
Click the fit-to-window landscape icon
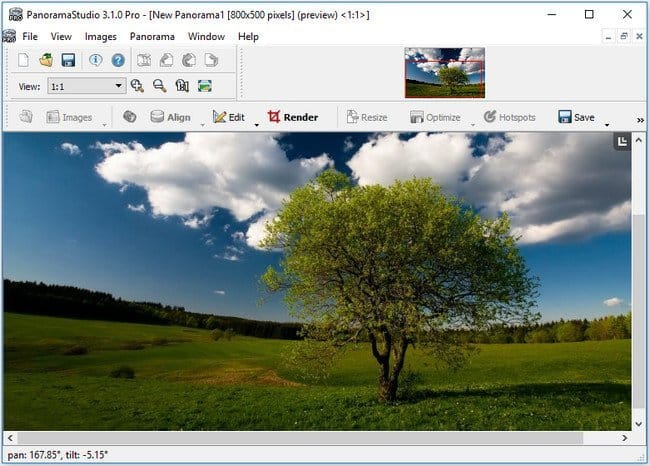tap(205, 86)
